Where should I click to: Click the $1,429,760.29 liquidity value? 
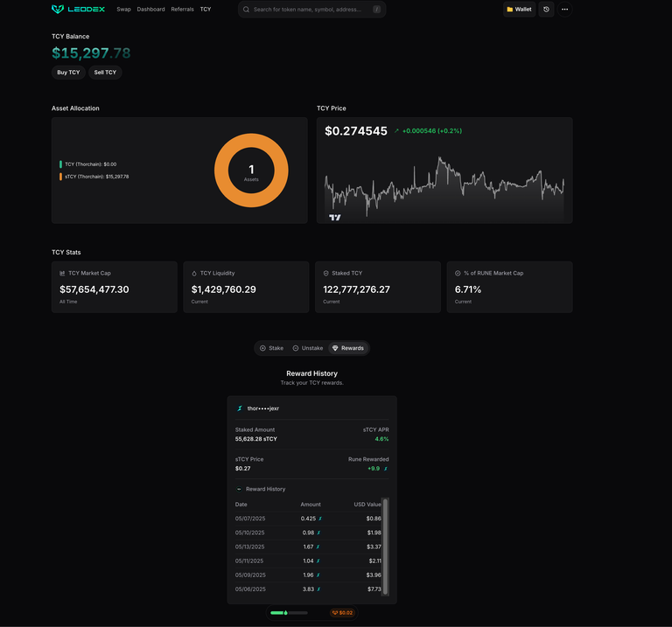(224, 289)
